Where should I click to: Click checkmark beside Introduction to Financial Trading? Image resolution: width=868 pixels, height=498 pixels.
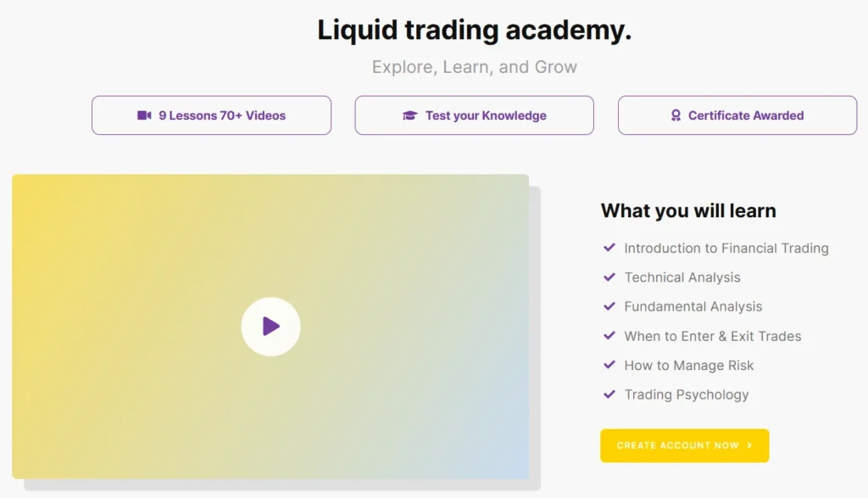609,248
